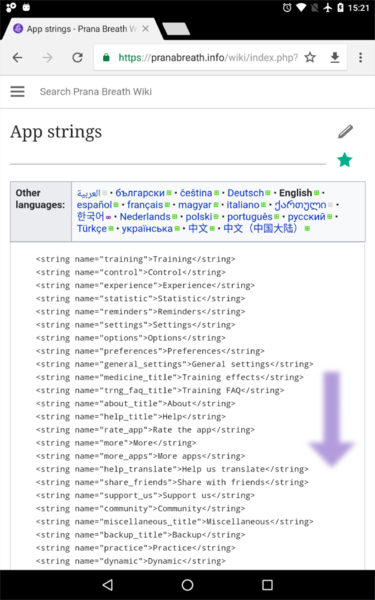Toggle the green watch star for this page

[345, 160]
